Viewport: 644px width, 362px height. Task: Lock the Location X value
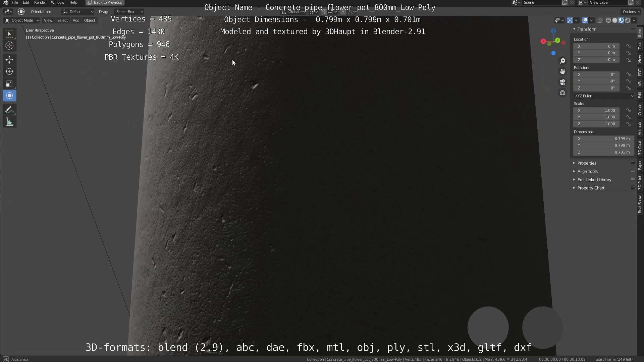tap(629, 46)
